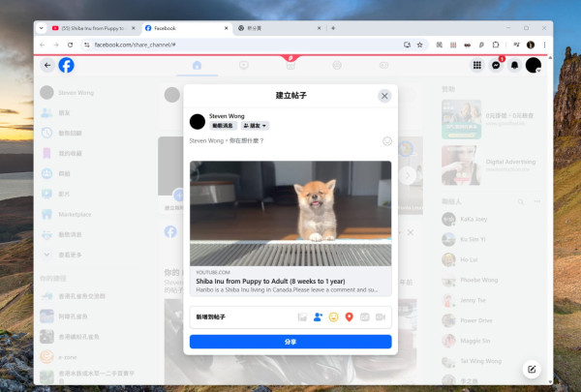
Task: Click the live video camera icon
Action: 381,317
